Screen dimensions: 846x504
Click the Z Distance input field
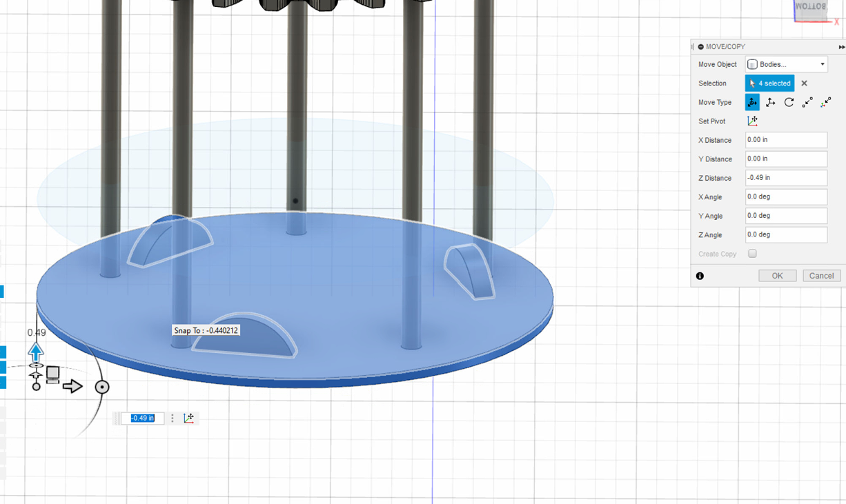[x=786, y=178]
